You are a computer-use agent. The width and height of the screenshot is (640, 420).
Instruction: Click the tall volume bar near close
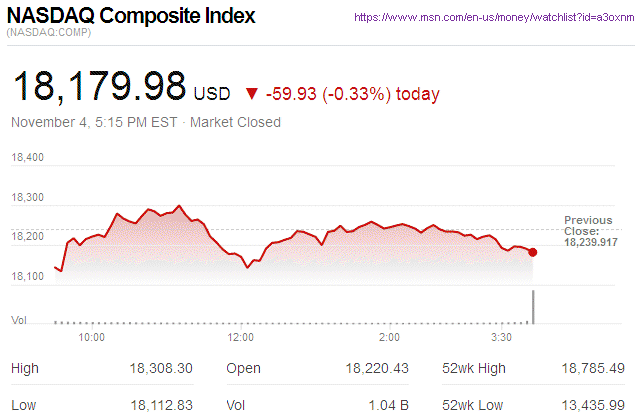pos(533,307)
